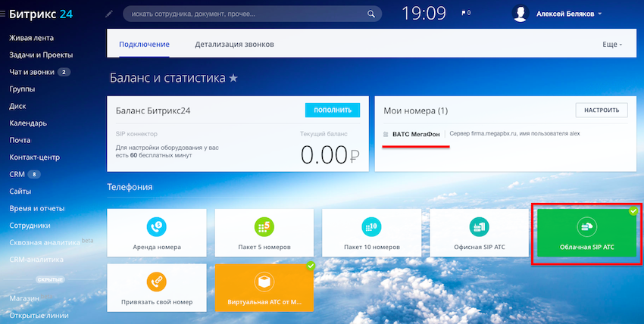Open the hamburger menu beside Битрикс 24 logo
The height and width of the screenshot is (324, 644).
click(x=2, y=14)
